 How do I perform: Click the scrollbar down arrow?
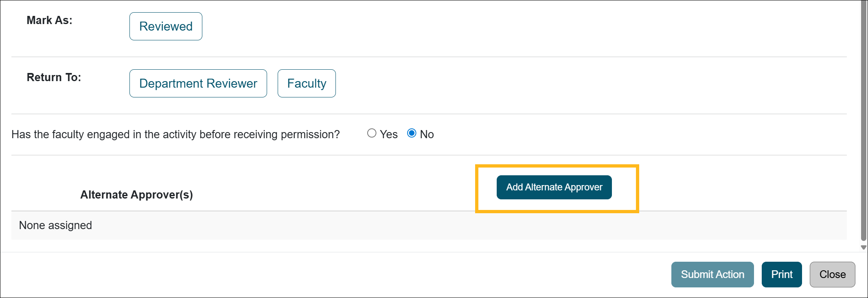(x=863, y=247)
